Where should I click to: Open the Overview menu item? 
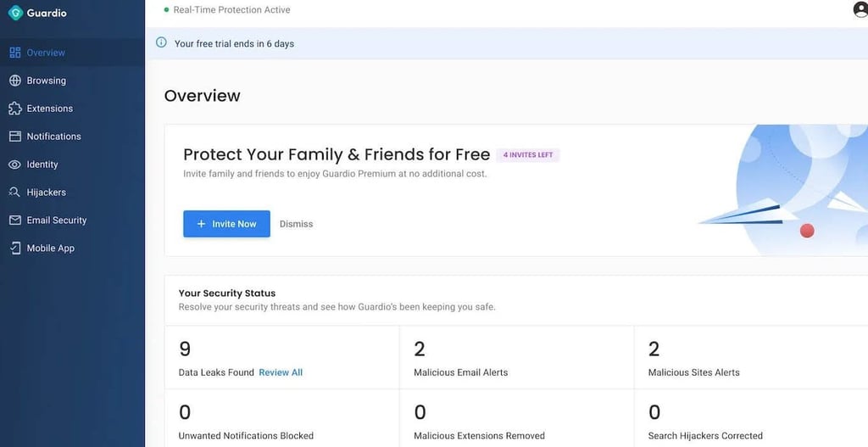tap(73, 53)
